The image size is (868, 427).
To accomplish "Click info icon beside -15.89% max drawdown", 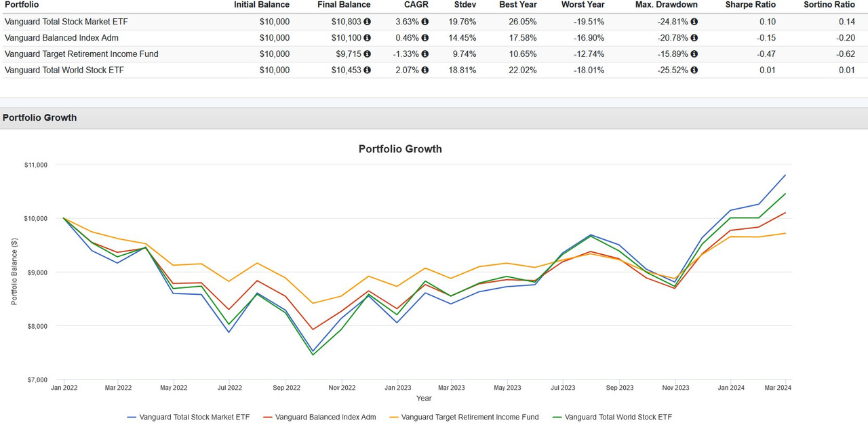I will [x=694, y=54].
